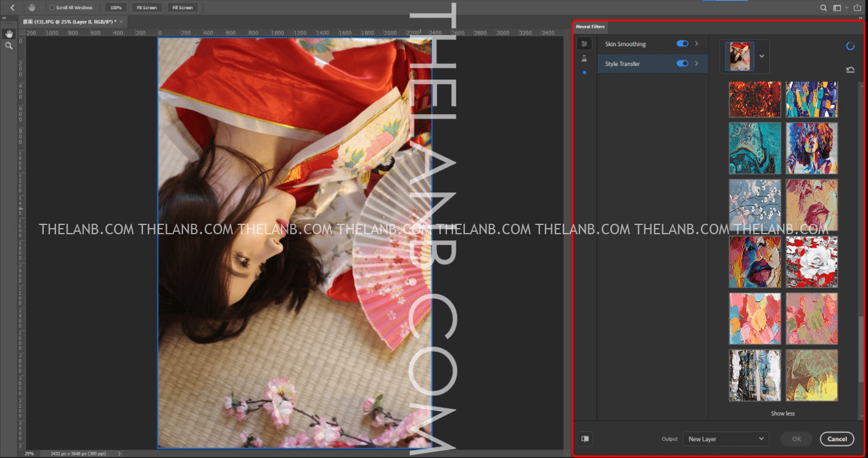Viewport: 868px width, 458px height.
Task: Open the Output New Layer dropdown
Action: click(726, 439)
